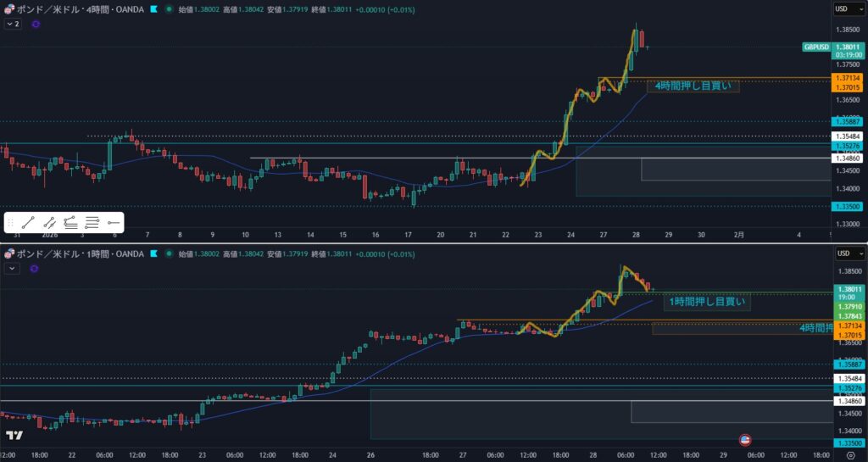
Task: Toggle purple indicator visibility icon on lower chart
Action: point(36,268)
